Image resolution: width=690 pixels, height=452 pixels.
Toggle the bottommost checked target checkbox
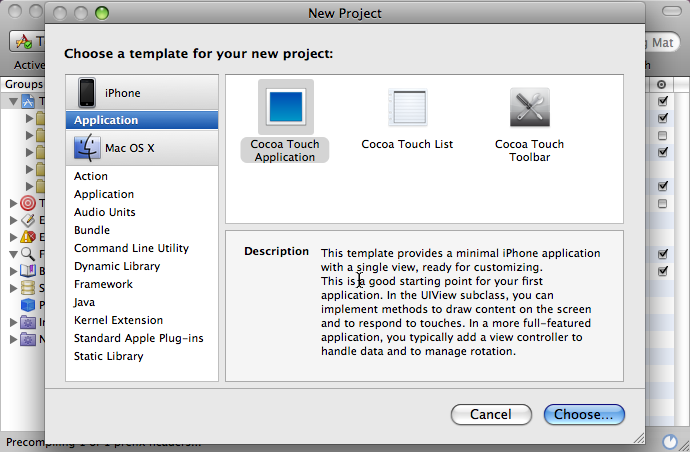coord(662,271)
